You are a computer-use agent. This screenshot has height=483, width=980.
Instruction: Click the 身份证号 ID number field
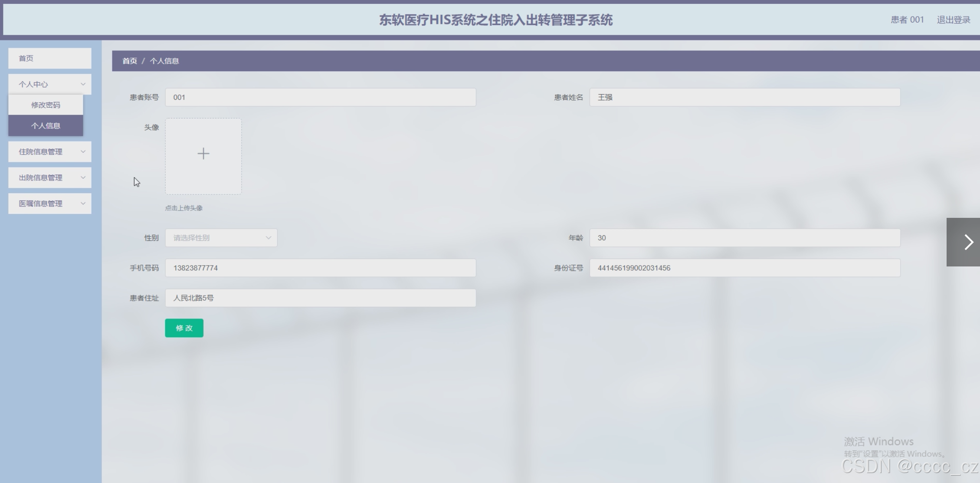point(744,268)
